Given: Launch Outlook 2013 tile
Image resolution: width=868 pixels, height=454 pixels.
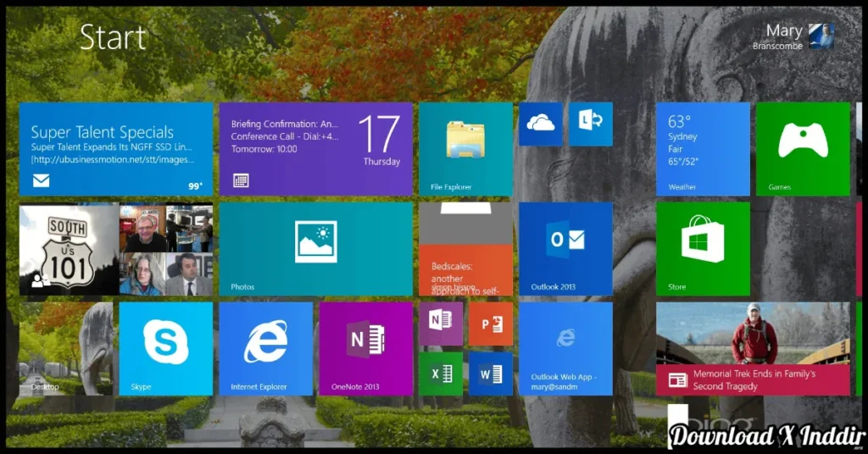Looking at the screenshot, I should tap(565, 249).
